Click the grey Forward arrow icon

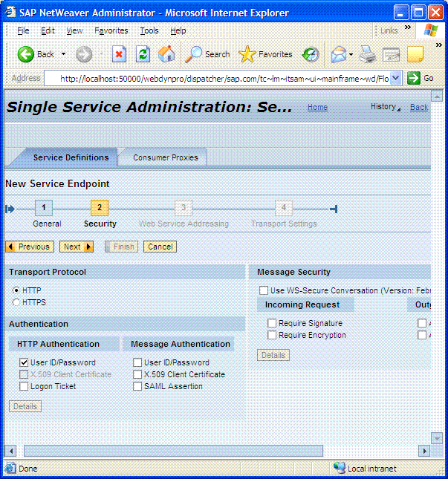click(x=84, y=54)
